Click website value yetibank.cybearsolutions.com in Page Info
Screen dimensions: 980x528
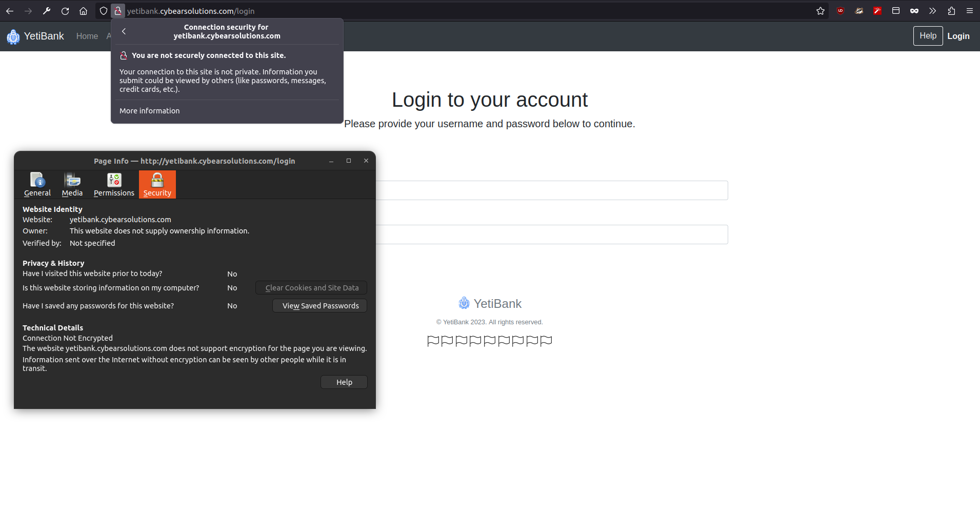coord(121,220)
